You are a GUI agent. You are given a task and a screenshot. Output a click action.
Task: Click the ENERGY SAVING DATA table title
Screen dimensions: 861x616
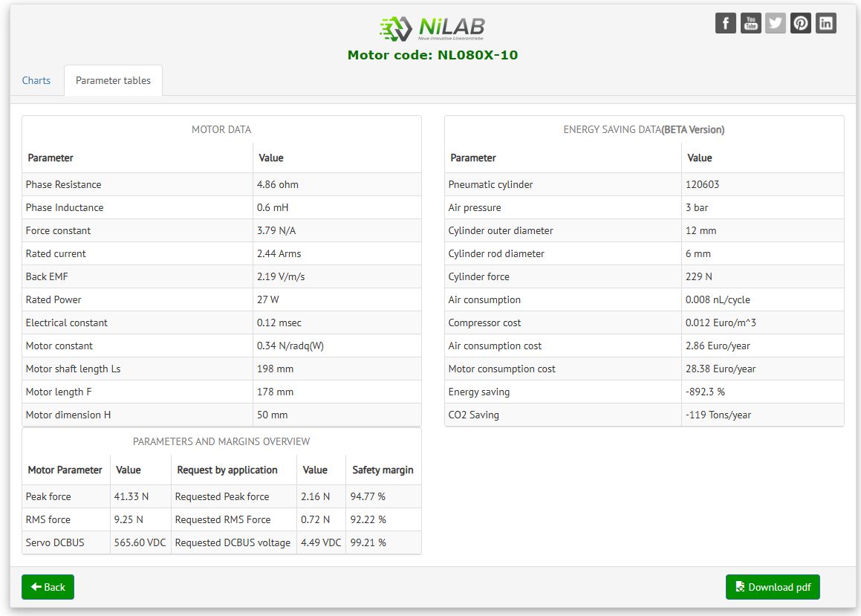pos(643,129)
